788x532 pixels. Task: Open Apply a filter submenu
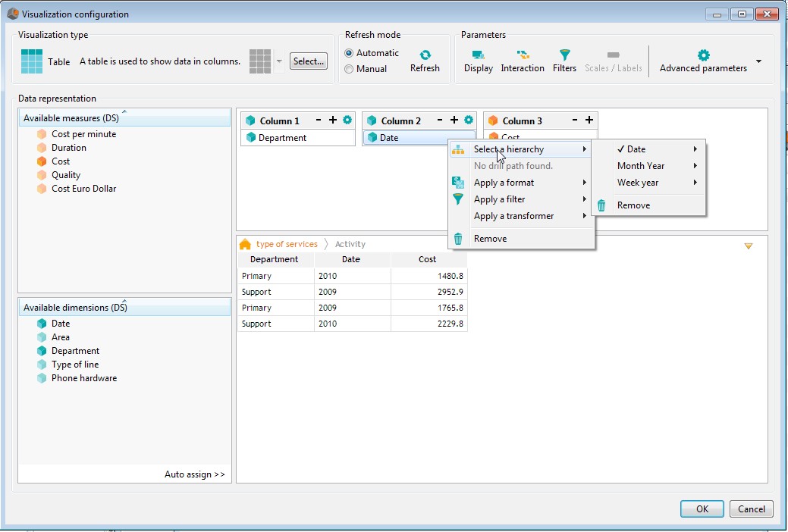tap(520, 199)
